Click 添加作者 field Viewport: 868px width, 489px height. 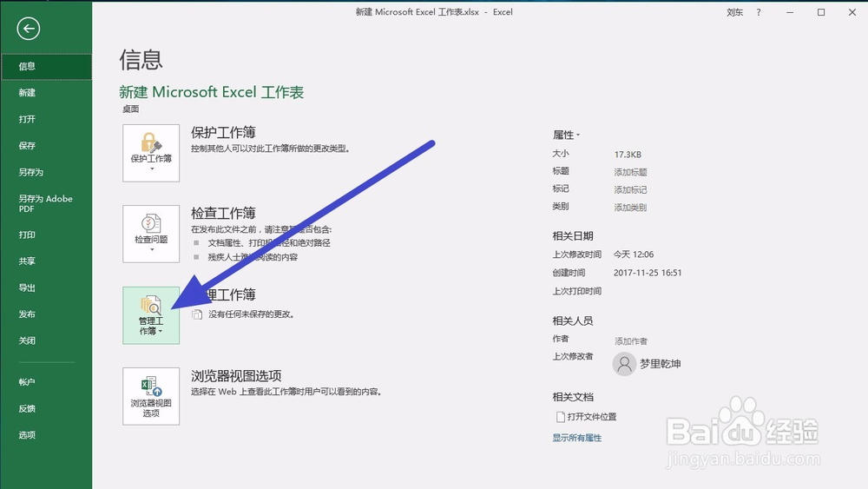point(630,341)
